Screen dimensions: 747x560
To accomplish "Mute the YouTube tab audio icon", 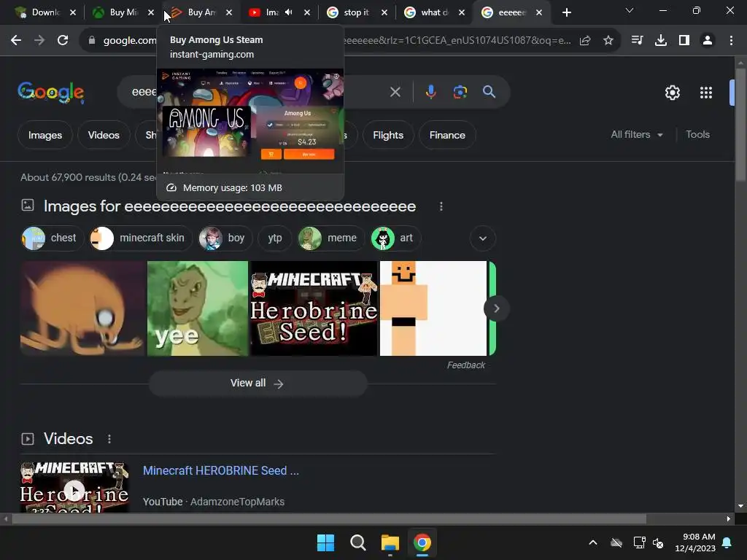I will (x=288, y=12).
